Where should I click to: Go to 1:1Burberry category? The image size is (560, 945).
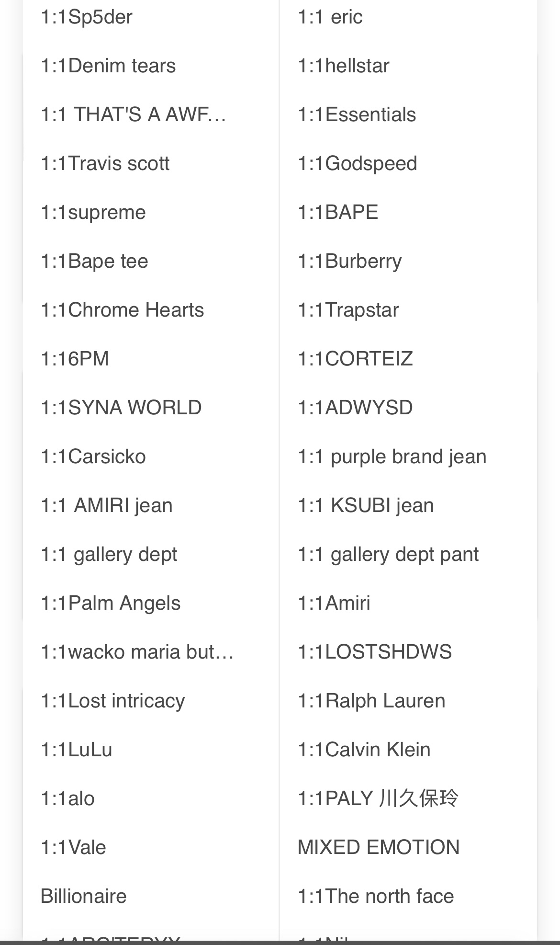click(349, 262)
